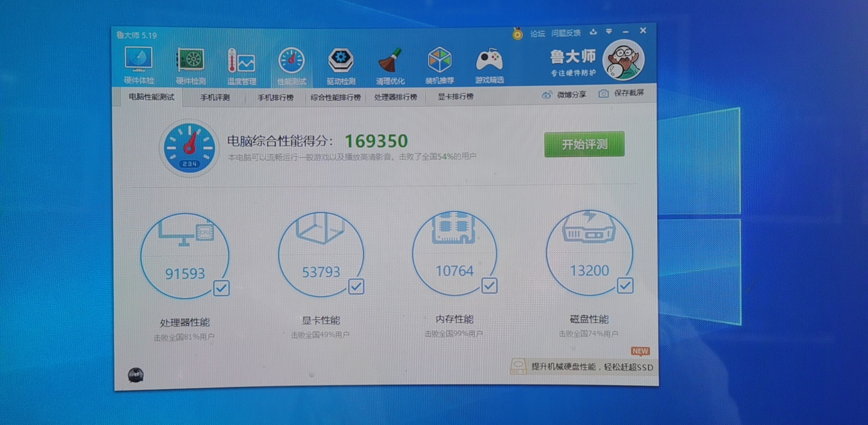Image resolution: width=868 pixels, height=425 pixels.
Task: Click the 开始评测 start benchmark button
Action: 584,143
